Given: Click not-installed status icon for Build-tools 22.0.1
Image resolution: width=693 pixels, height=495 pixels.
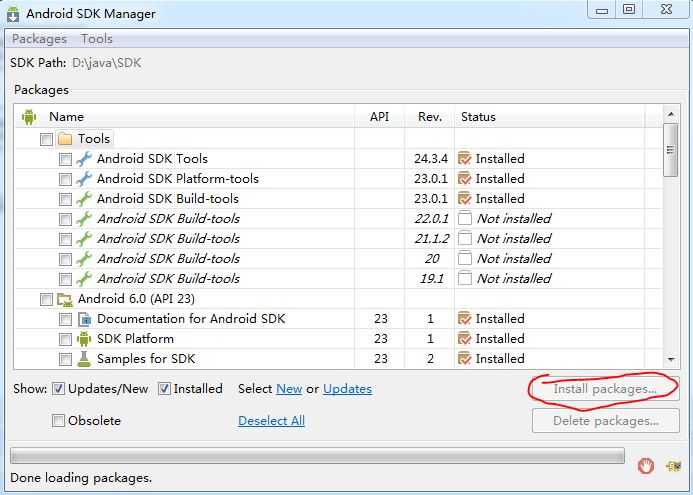Looking at the screenshot, I should pyautogui.click(x=465, y=219).
